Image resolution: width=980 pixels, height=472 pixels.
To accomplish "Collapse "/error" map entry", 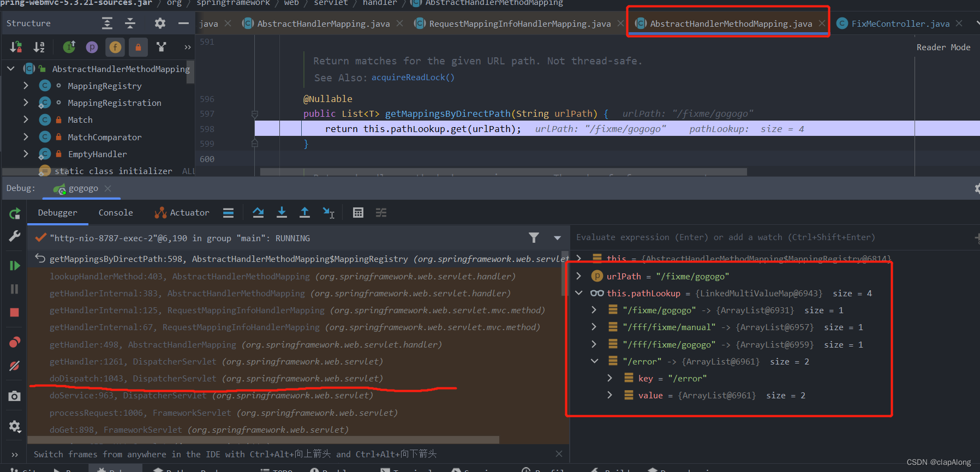I will [594, 361].
